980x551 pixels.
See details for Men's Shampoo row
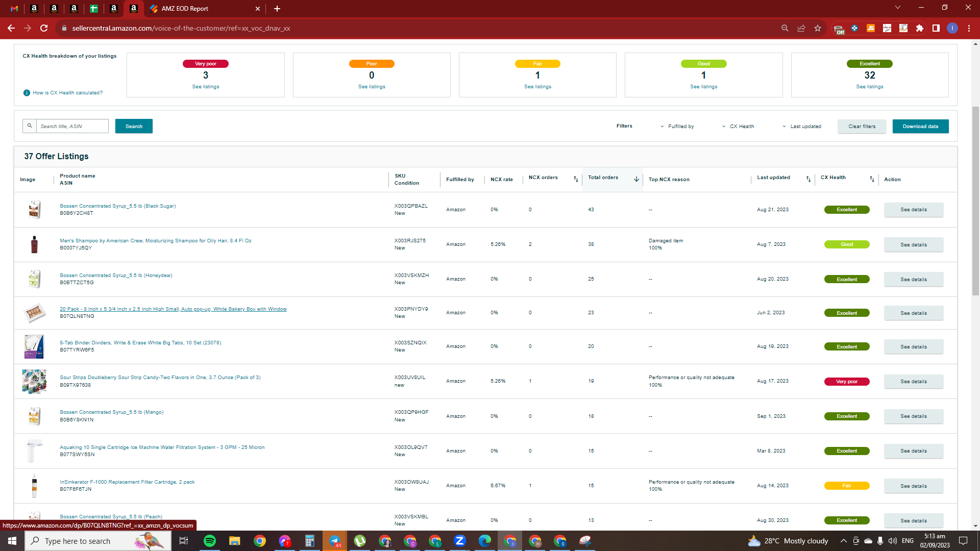[913, 245]
